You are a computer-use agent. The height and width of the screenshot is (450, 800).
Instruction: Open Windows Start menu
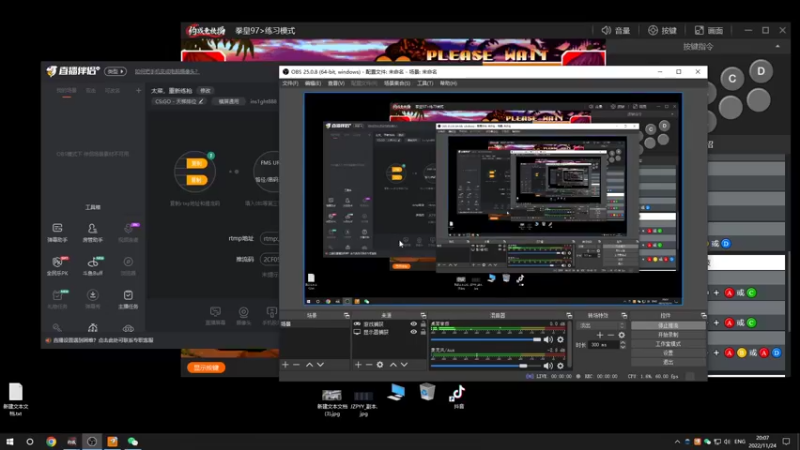pos(10,441)
